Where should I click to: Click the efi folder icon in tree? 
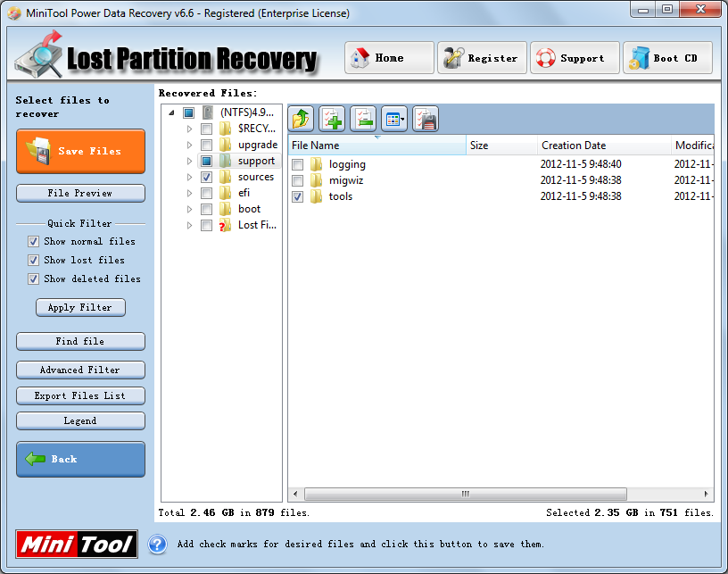(x=225, y=193)
